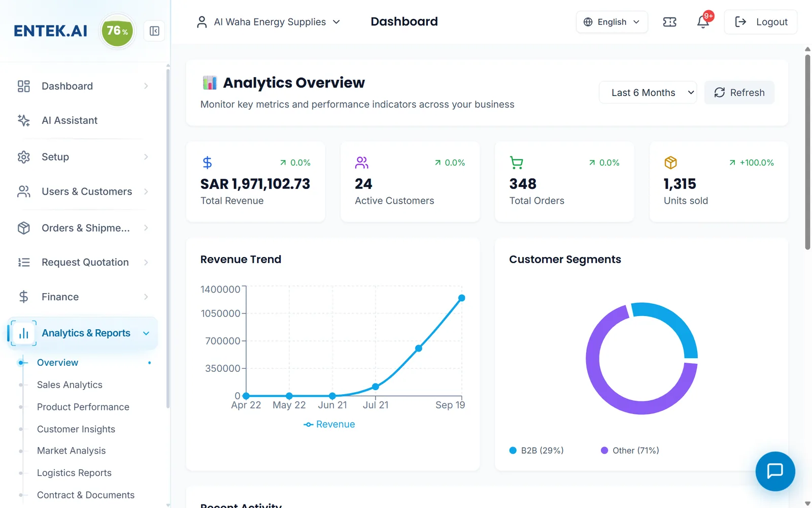Expand the Orders & Shipments chevron
Screen dimensions: 812x508
coord(146,228)
